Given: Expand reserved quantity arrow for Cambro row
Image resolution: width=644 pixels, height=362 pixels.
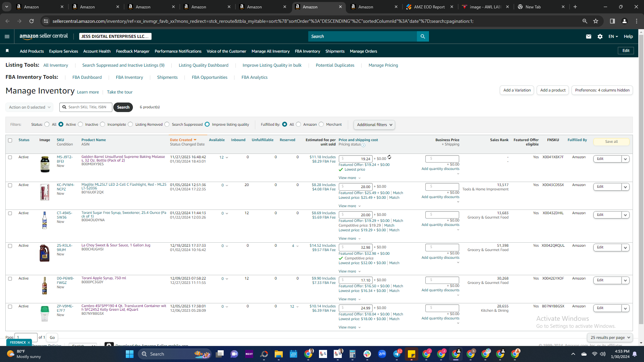Looking at the screenshot, I should [x=298, y=307].
